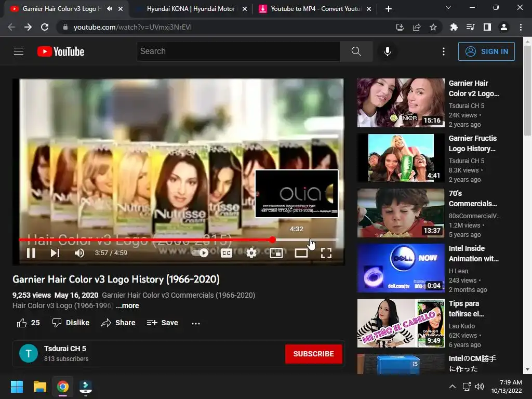Toggle Chrome side panel
Image resolution: width=532 pixels, height=399 pixels.
tap(487, 27)
